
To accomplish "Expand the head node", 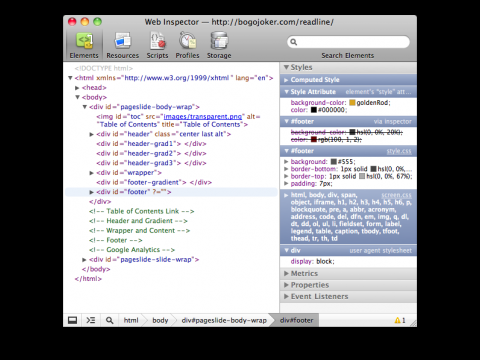I will click(x=77, y=88).
